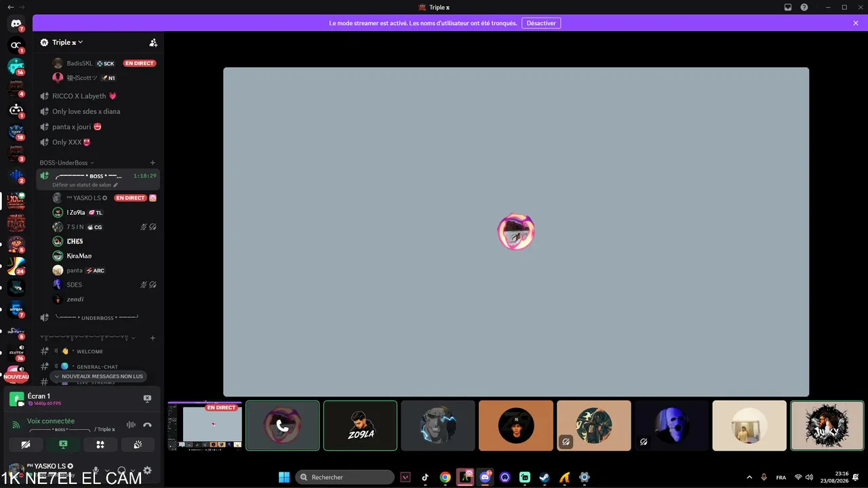868x488 pixels.
Task: Open voice connection details signal icon
Action: click(16, 425)
